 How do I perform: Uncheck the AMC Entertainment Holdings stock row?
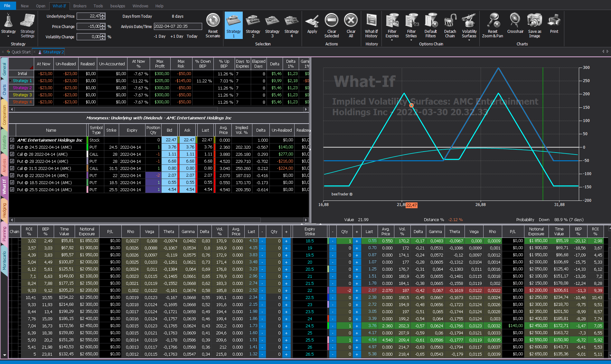[x=12, y=140]
